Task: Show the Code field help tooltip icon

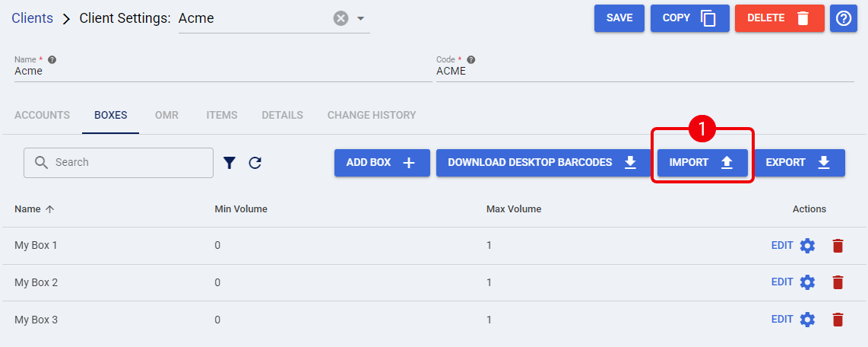Action: pyautogui.click(x=471, y=60)
